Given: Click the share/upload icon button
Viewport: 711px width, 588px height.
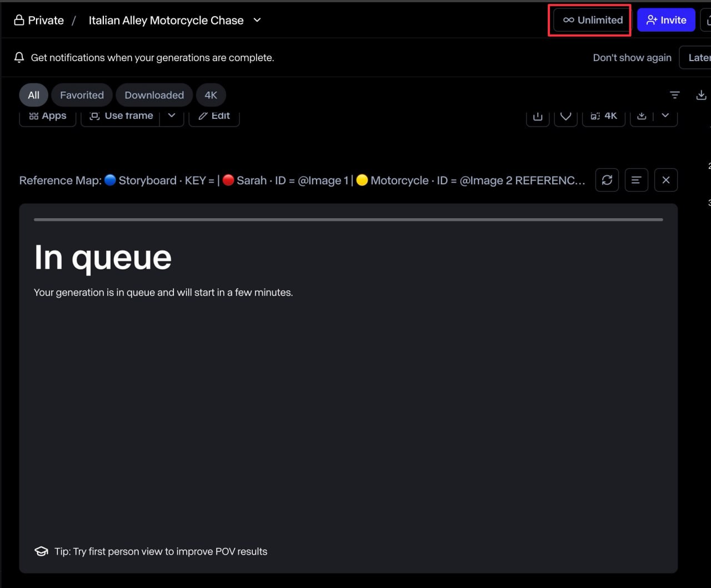Looking at the screenshot, I should pyautogui.click(x=538, y=118).
